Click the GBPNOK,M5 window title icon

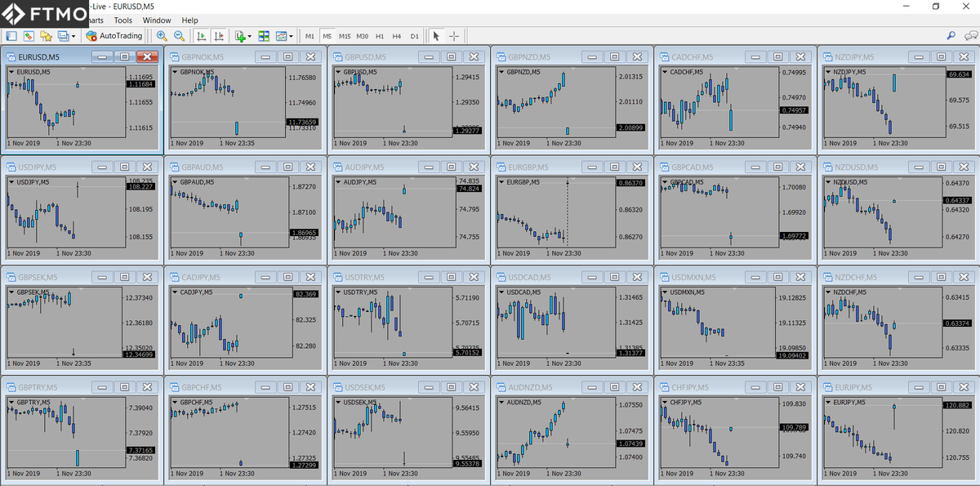tap(175, 57)
